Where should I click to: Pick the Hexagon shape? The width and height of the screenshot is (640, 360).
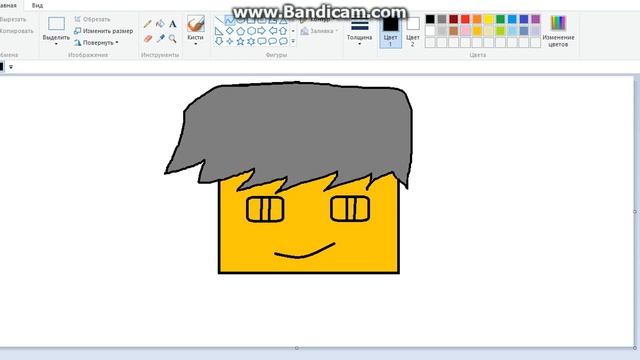click(x=251, y=31)
